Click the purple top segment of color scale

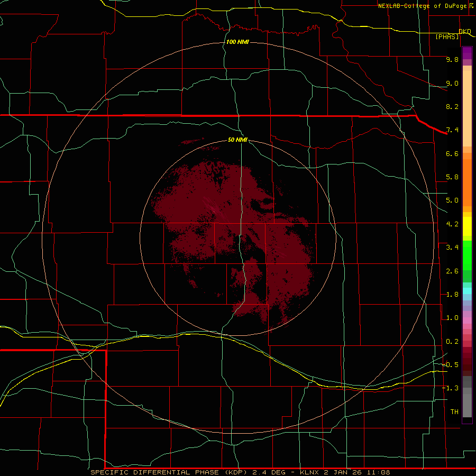tap(467, 53)
